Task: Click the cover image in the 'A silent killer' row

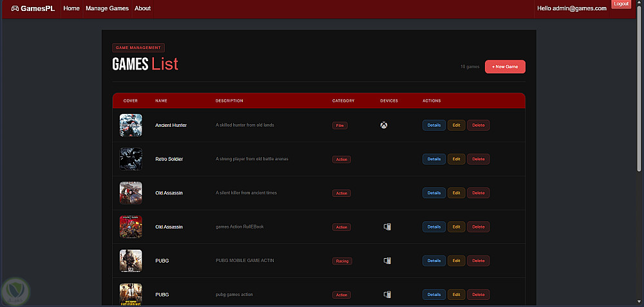Action: coord(131,193)
